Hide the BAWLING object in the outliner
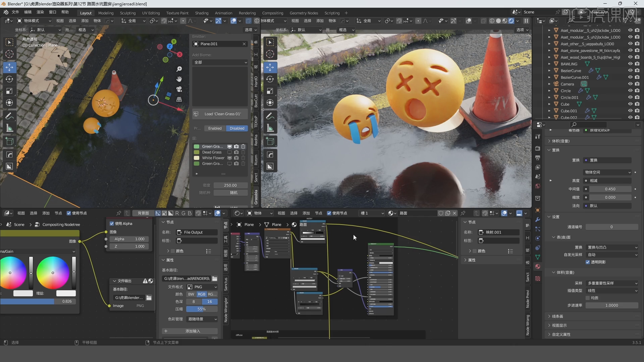 (x=631, y=64)
